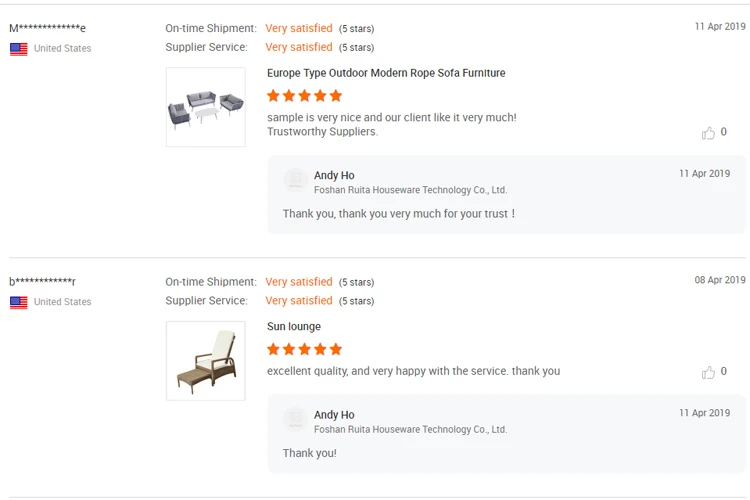Like the rope sofa furniture review
750x500 pixels.
(709, 132)
